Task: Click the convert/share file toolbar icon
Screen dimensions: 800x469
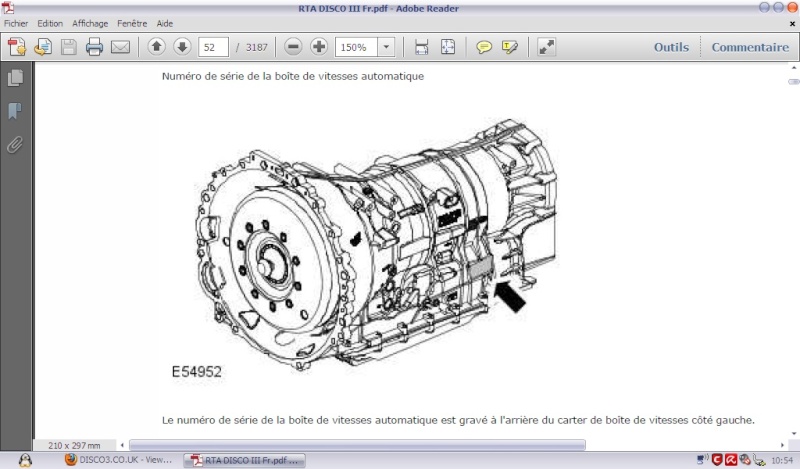Action: (43, 47)
